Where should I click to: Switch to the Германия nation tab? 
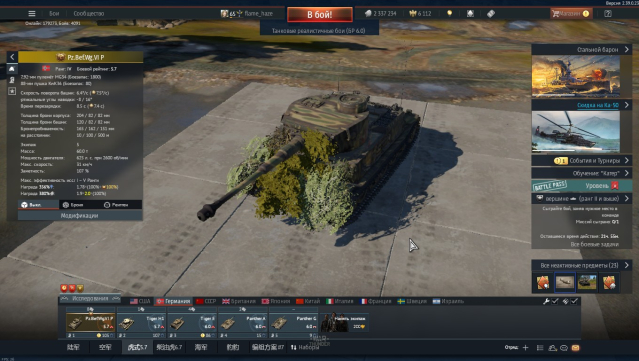coord(174,301)
